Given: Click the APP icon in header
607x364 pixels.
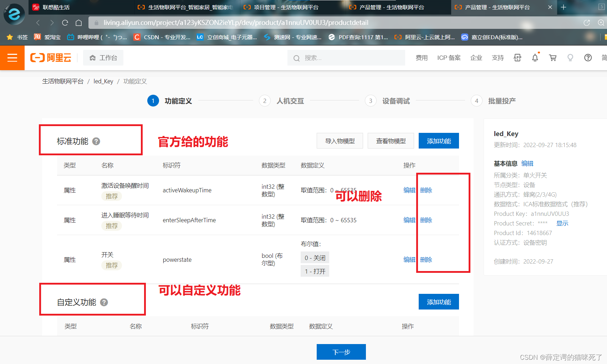Looking at the screenshot, I should pos(517,58).
